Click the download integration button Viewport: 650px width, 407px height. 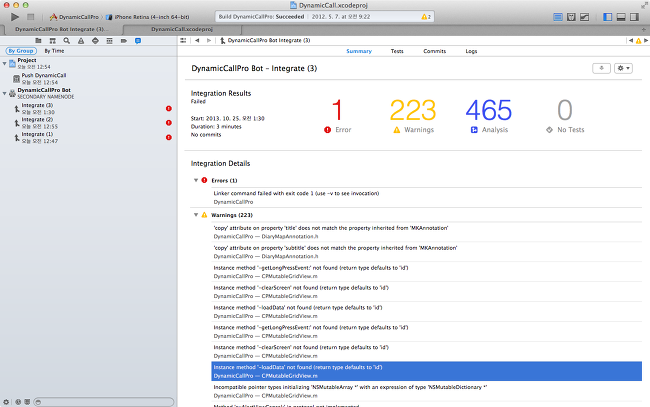pyautogui.click(x=601, y=68)
